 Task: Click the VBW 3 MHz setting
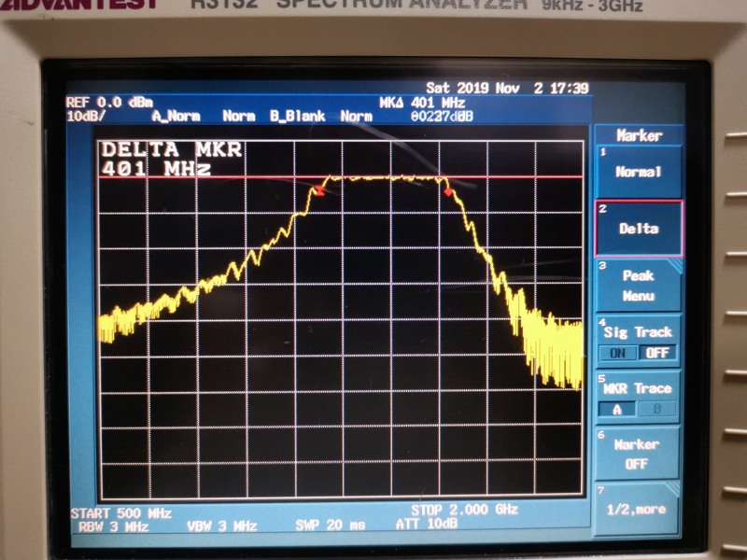coord(221,526)
